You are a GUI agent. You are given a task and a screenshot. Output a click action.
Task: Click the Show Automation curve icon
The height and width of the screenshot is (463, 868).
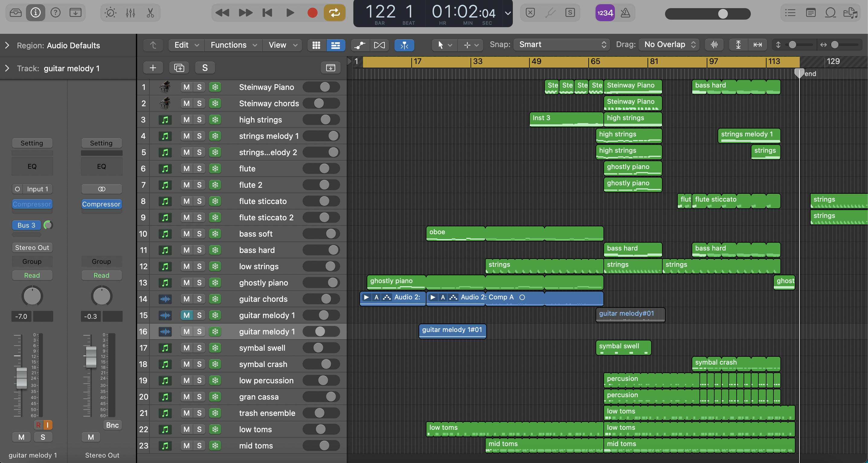[360, 45]
